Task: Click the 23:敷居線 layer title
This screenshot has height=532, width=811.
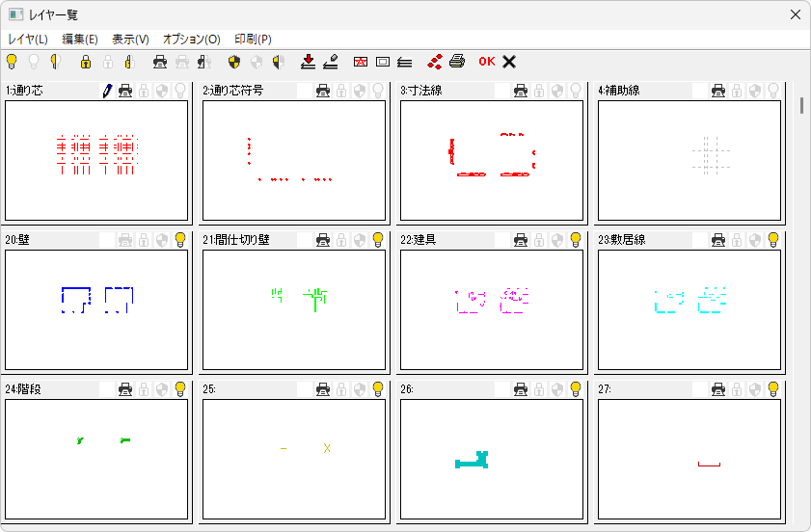Action: pyautogui.click(x=622, y=240)
